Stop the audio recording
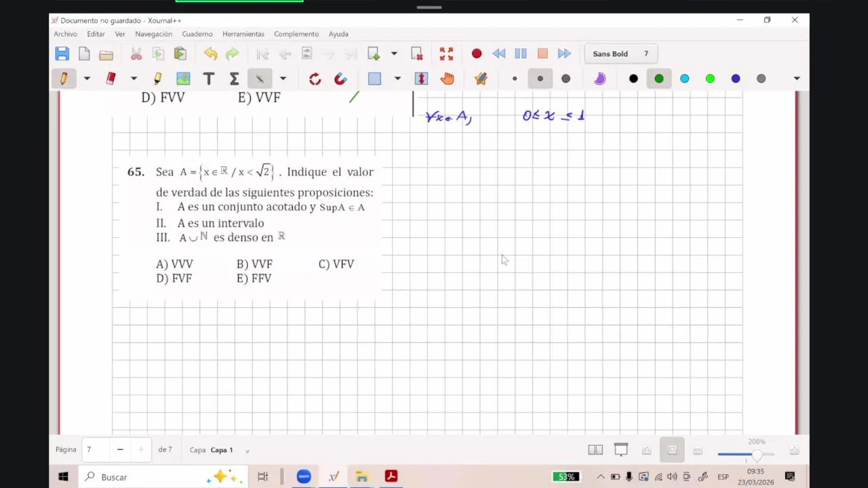This screenshot has height=488, width=868. [x=542, y=54]
